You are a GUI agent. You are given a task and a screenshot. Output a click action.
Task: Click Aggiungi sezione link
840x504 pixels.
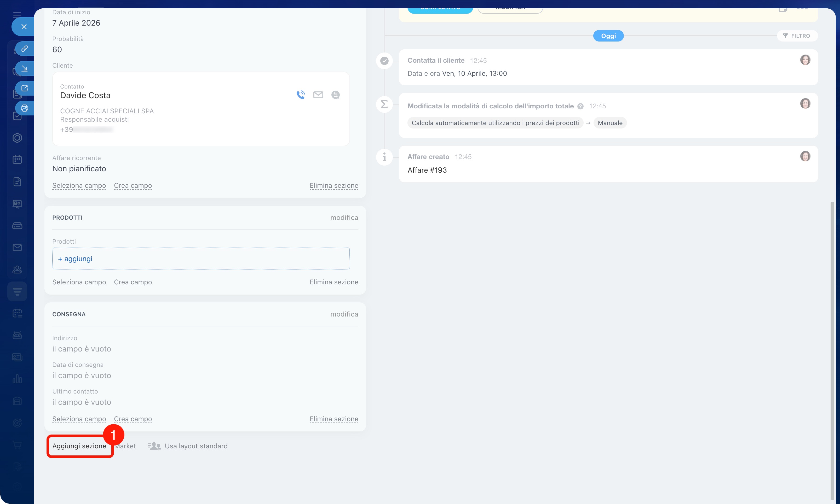[x=79, y=446]
